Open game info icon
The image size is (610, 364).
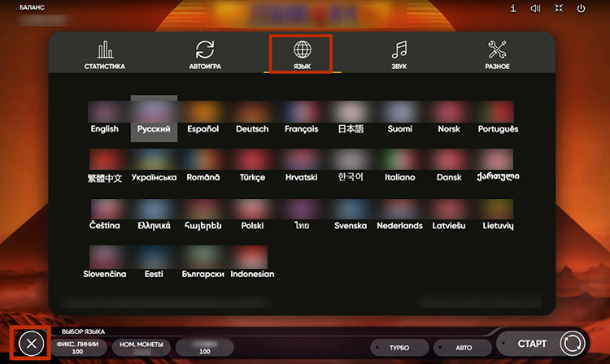click(513, 8)
